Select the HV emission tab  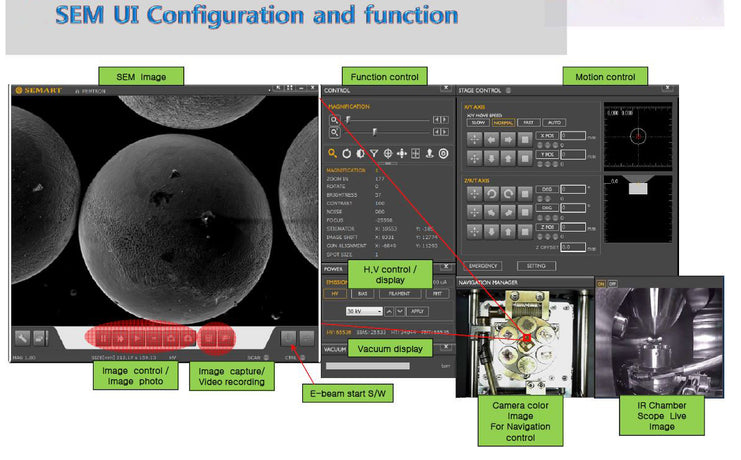pyautogui.click(x=335, y=294)
